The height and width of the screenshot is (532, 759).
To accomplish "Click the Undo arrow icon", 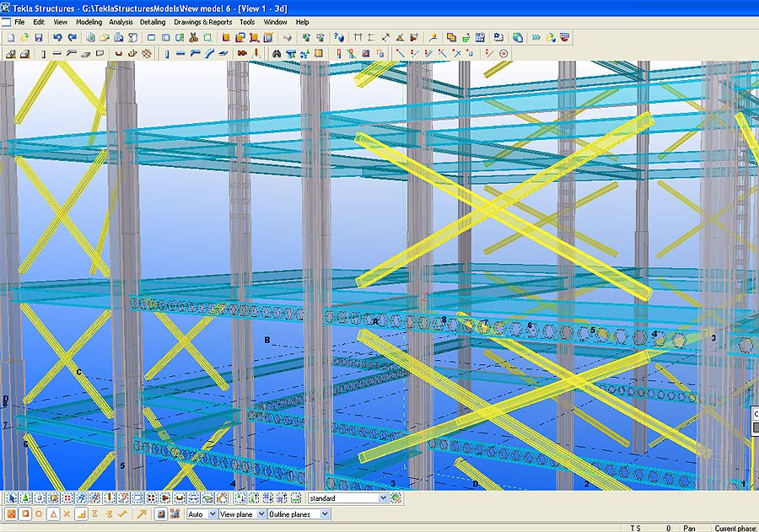I will 57,38.
